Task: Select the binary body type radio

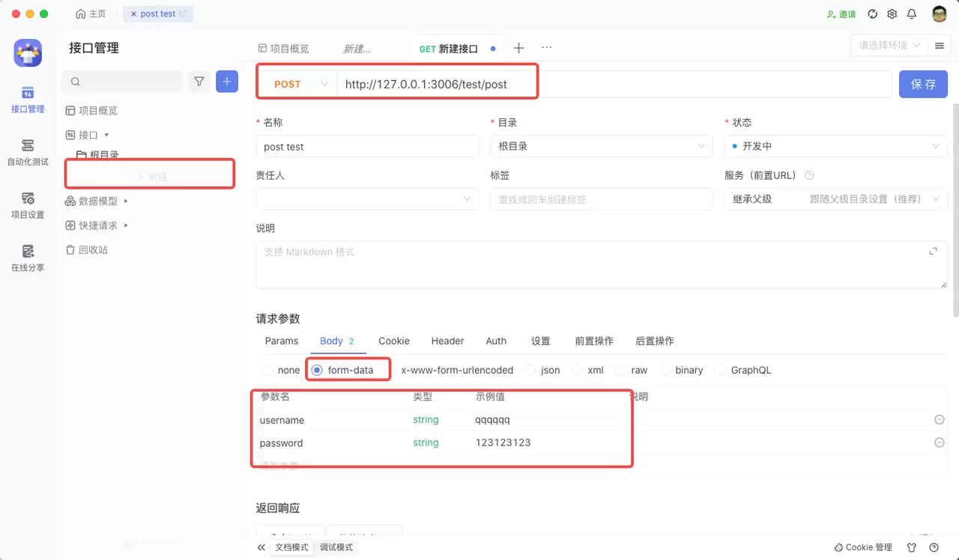Action: [x=664, y=370]
